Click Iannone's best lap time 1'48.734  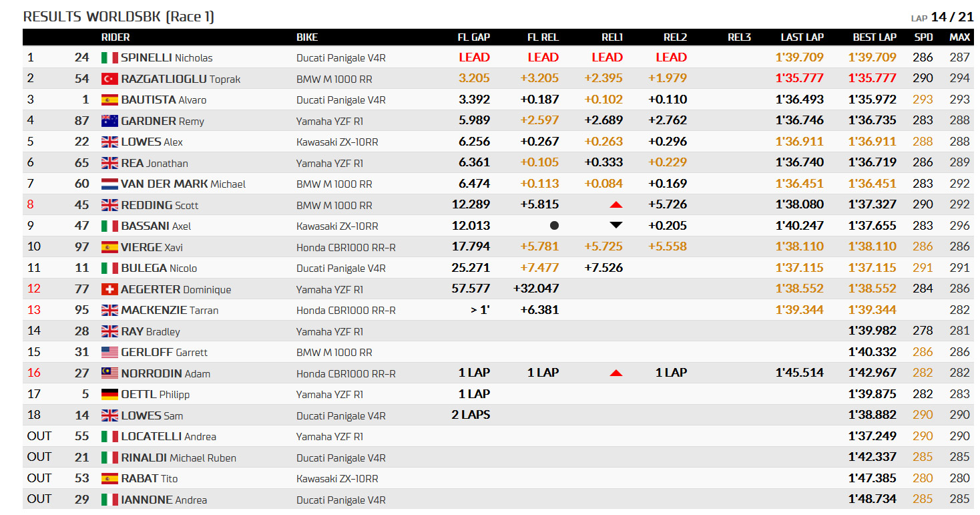coord(873,499)
